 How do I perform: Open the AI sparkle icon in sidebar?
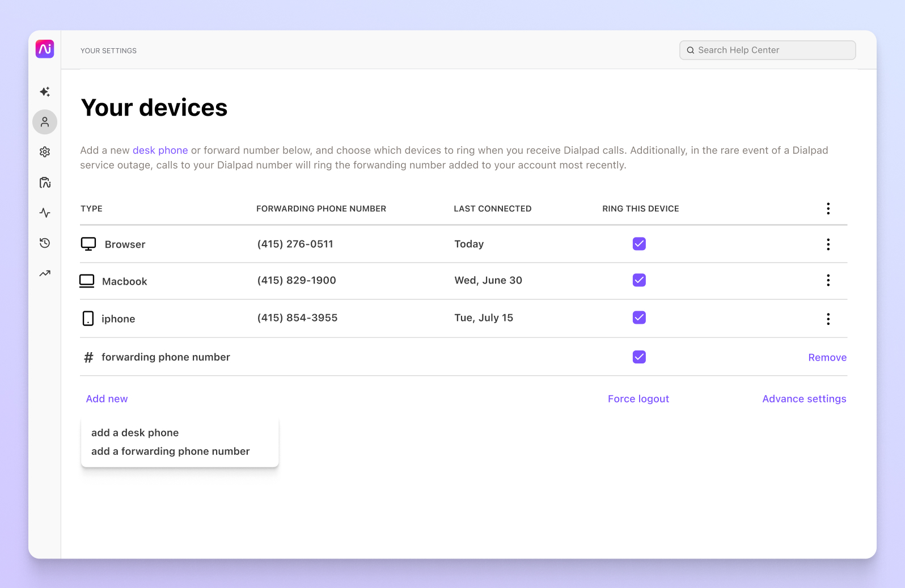pos(45,92)
